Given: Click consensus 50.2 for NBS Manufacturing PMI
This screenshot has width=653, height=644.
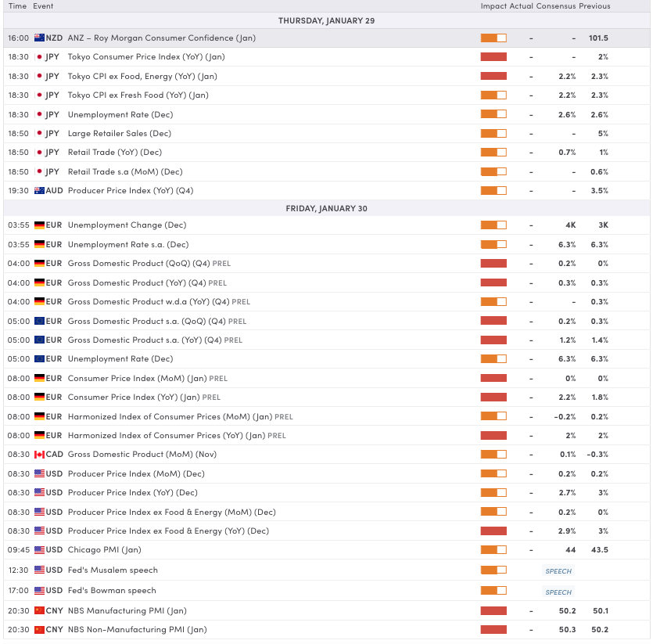Looking at the screenshot, I should 567,610.
